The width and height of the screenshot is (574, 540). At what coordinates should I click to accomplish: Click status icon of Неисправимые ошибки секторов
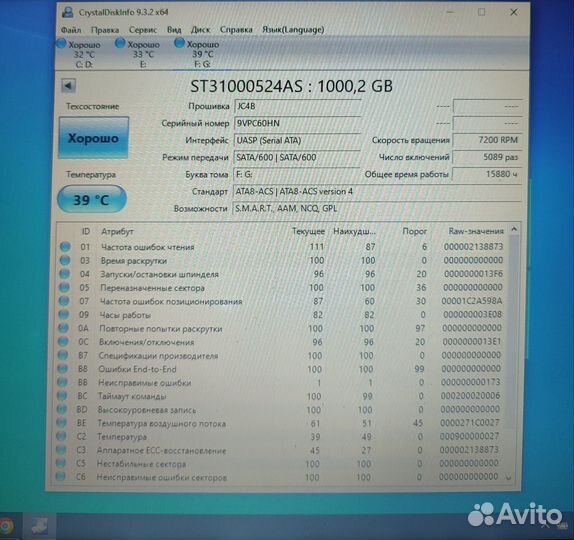click(x=60, y=477)
